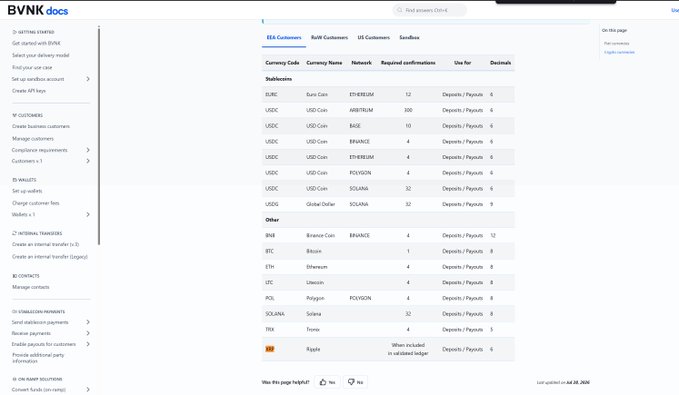The height and width of the screenshot is (395, 679).
Task: Click the Bitcoin name cell
Action: point(314,251)
